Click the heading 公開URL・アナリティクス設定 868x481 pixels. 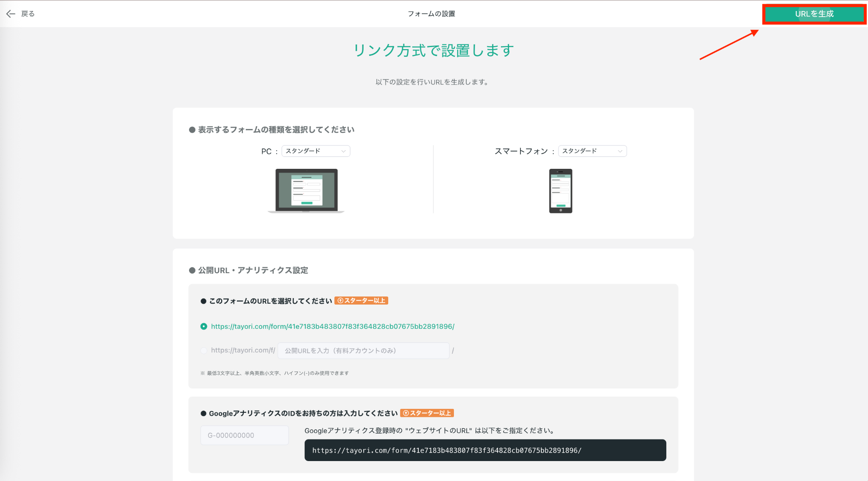tap(253, 271)
